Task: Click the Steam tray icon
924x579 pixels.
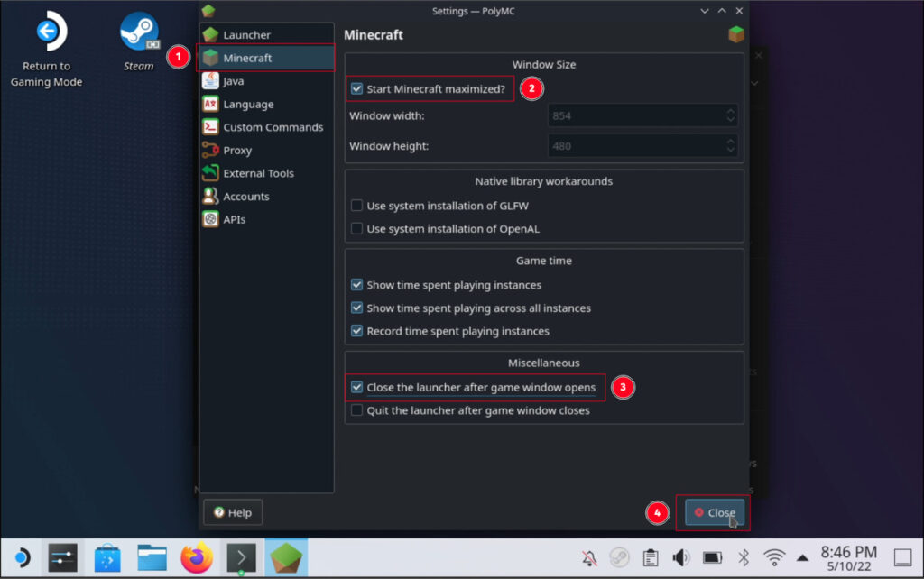Action: coord(619,557)
